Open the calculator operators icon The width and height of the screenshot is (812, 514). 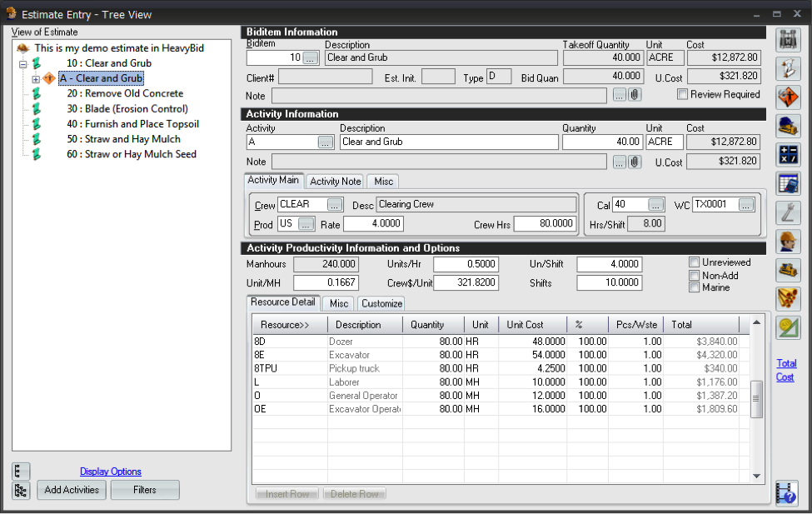click(788, 155)
